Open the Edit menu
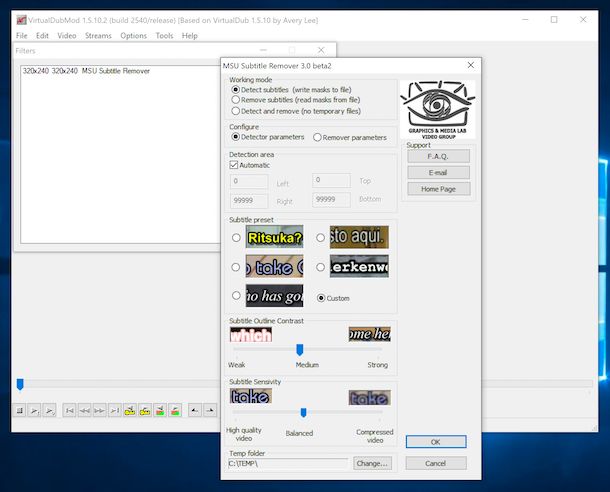 (42, 36)
